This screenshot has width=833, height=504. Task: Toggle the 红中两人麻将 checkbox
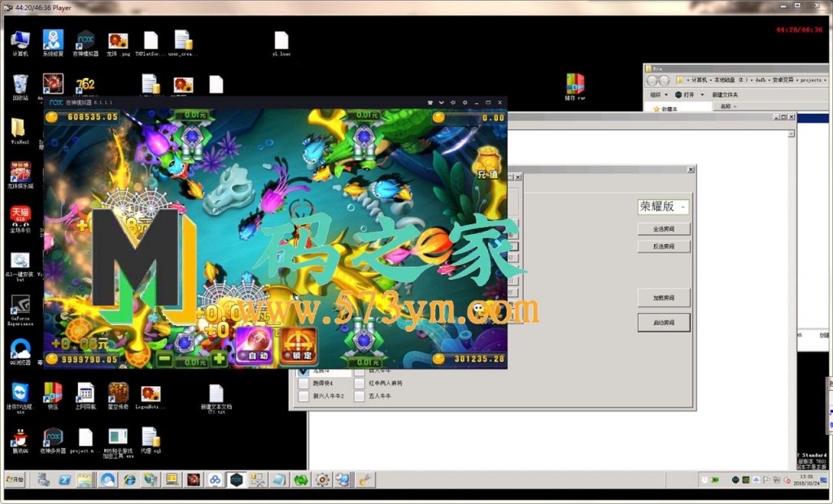(359, 383)
